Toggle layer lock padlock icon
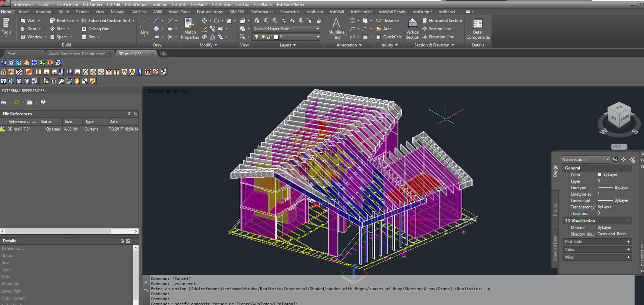The height and width of the screenshot is (305, 644). tap(269, 37)
